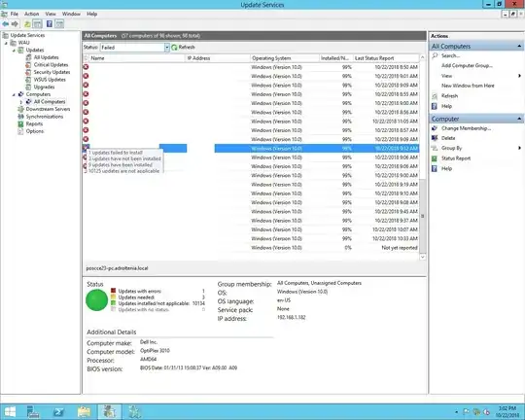The image size is (525, 420).
Task: Click the IP address 192.168.1.182
Action: pos(292,317)
